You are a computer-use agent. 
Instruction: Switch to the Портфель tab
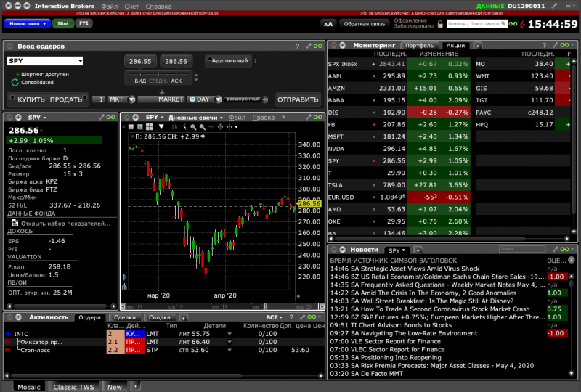(420, 46)
